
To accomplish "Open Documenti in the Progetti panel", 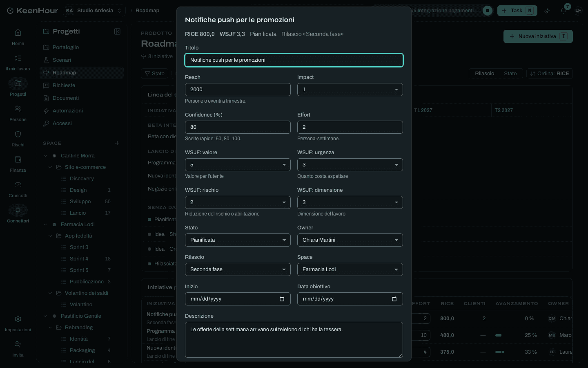I will pos(82,98).
